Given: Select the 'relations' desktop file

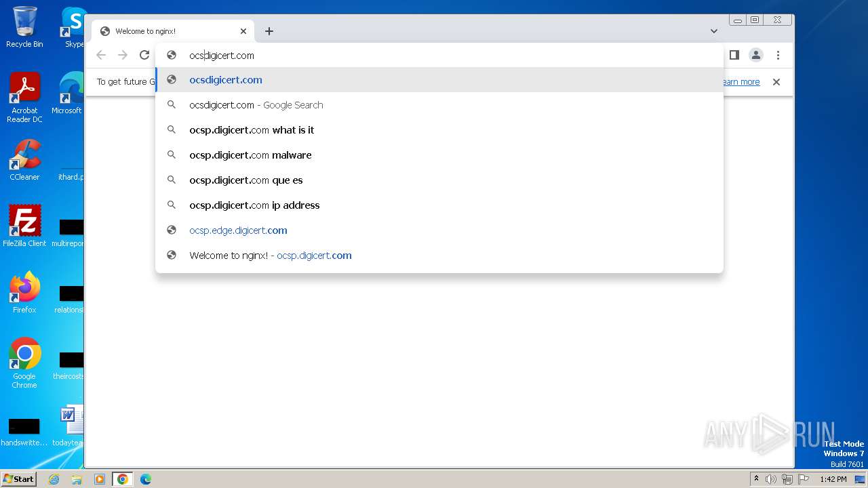Looking at the screenshot, I should coord(69,298).
